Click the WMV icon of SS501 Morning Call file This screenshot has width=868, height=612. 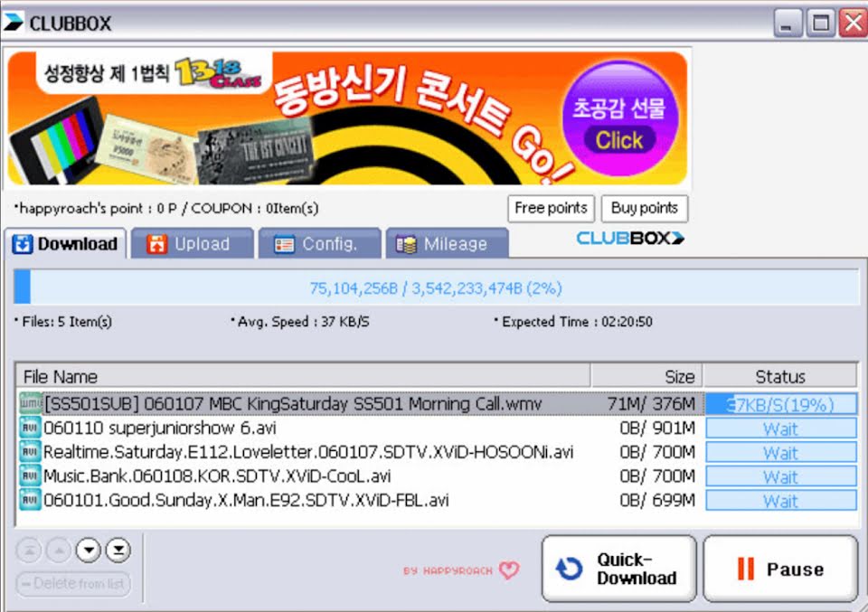pos(31,403)
